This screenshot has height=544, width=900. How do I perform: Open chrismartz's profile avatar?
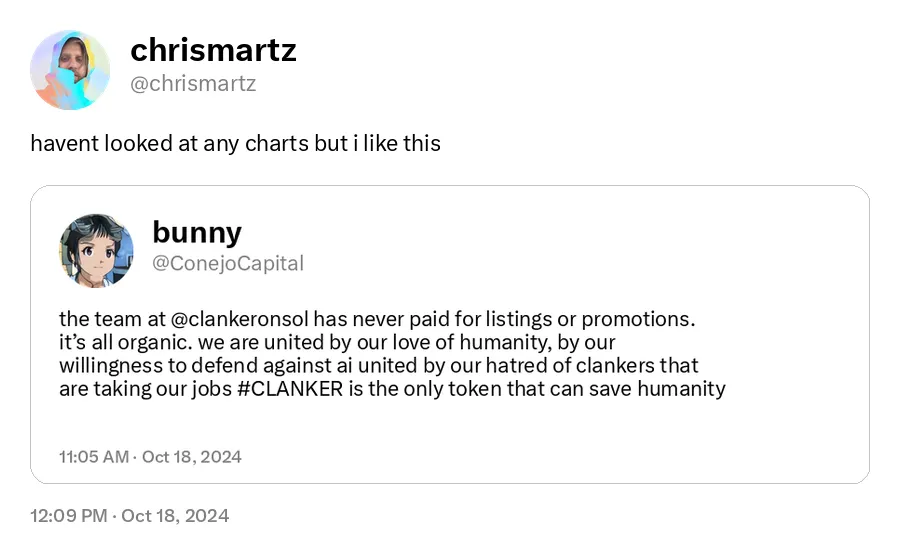point(70,70)
